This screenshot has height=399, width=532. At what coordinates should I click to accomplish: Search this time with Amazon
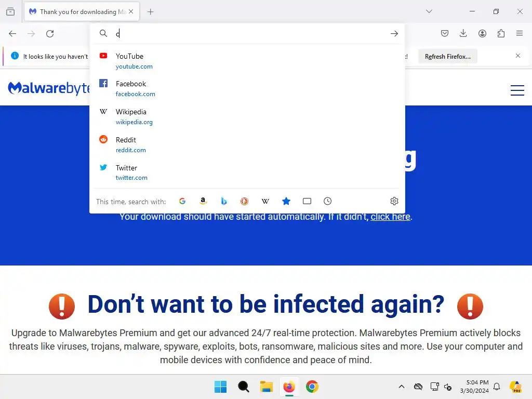203,201
